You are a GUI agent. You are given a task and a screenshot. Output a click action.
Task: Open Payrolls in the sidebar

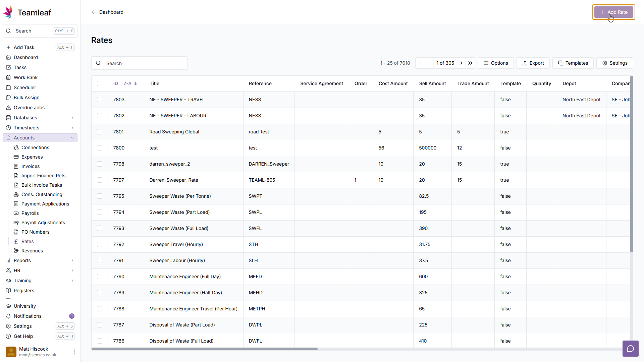(x=30, y=213)
